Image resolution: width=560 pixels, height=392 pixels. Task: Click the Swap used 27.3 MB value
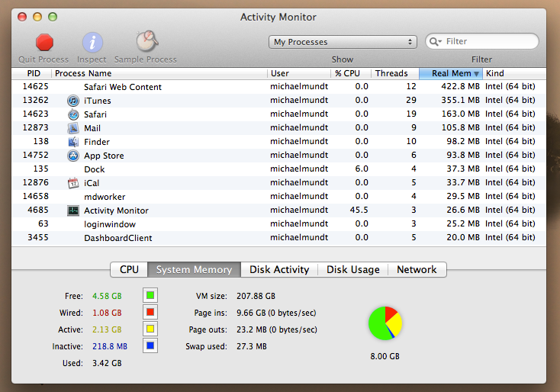click(252, 347)
